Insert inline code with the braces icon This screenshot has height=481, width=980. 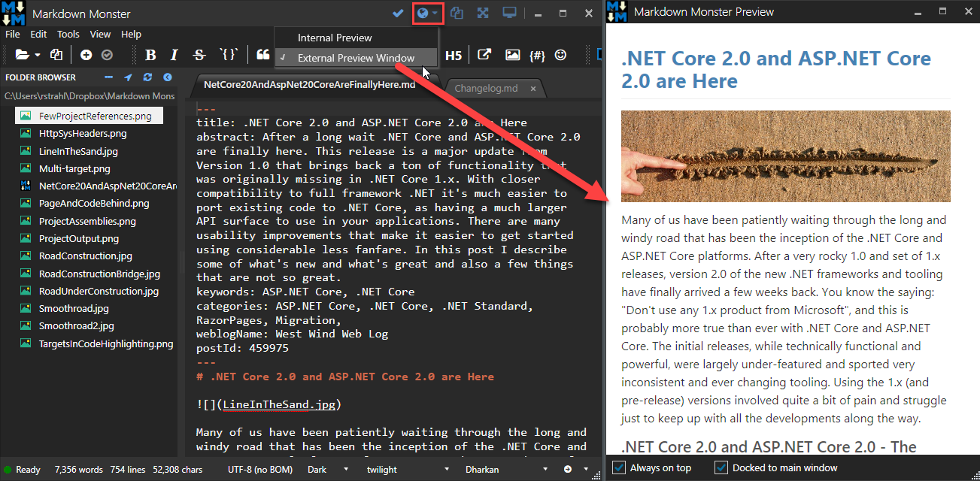click(x=229, y=55)
